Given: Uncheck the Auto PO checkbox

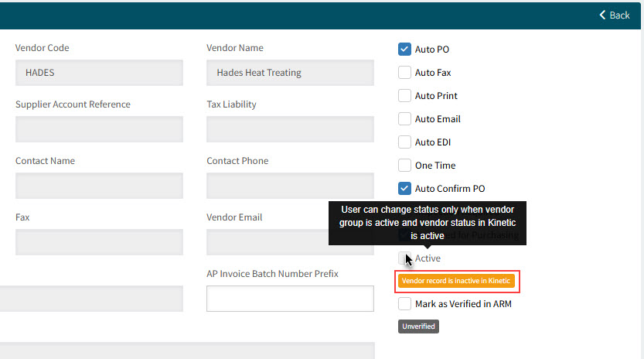Looking at the screenshot, I should click(x=404, y=50).
